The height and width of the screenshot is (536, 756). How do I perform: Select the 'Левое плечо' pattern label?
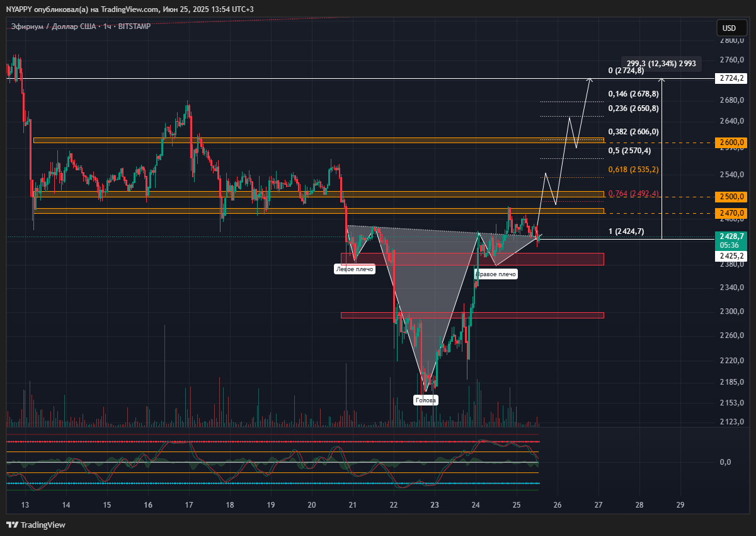click(354, 269)
